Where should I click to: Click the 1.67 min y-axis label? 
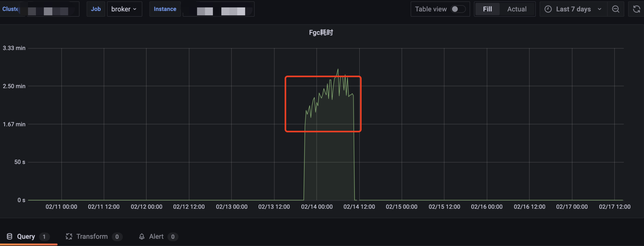click(x=14, y=124)
